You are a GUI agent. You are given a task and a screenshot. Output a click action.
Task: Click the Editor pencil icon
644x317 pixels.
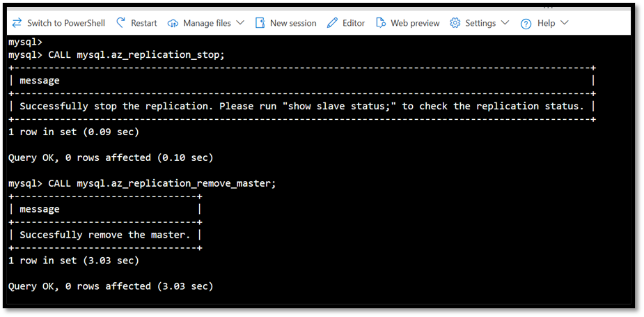pyautogui.click(x=332, y=23)
